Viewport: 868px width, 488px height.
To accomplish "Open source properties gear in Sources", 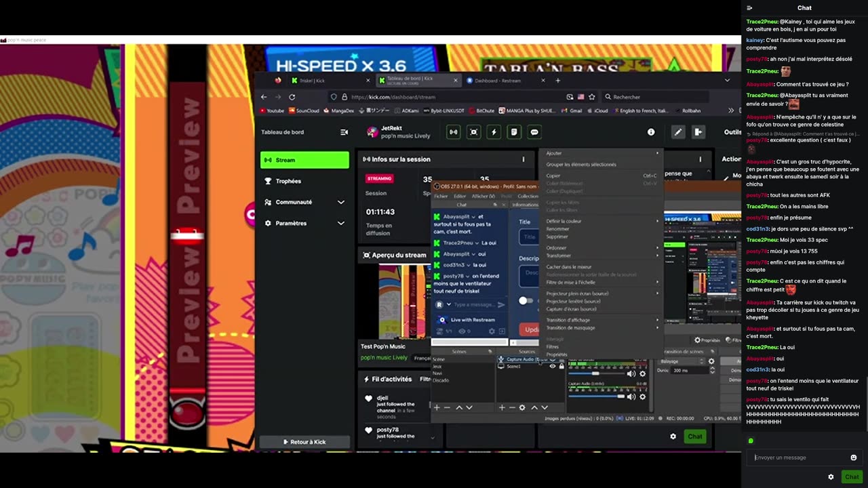I will pyautogui.click(x=521, y=407).
